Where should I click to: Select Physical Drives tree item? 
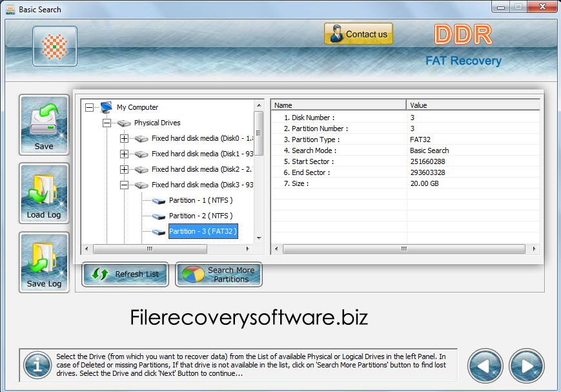157,123
